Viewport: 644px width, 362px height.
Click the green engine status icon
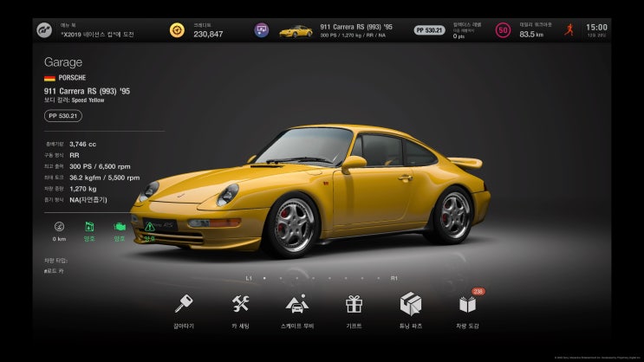(x=120, y=227)
